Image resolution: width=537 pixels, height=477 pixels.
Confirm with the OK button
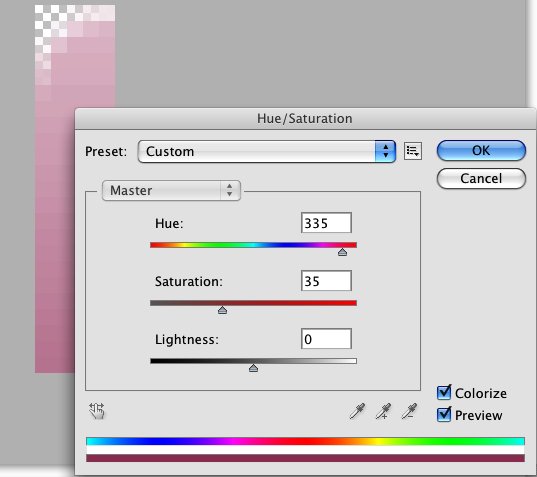point(481,150)
